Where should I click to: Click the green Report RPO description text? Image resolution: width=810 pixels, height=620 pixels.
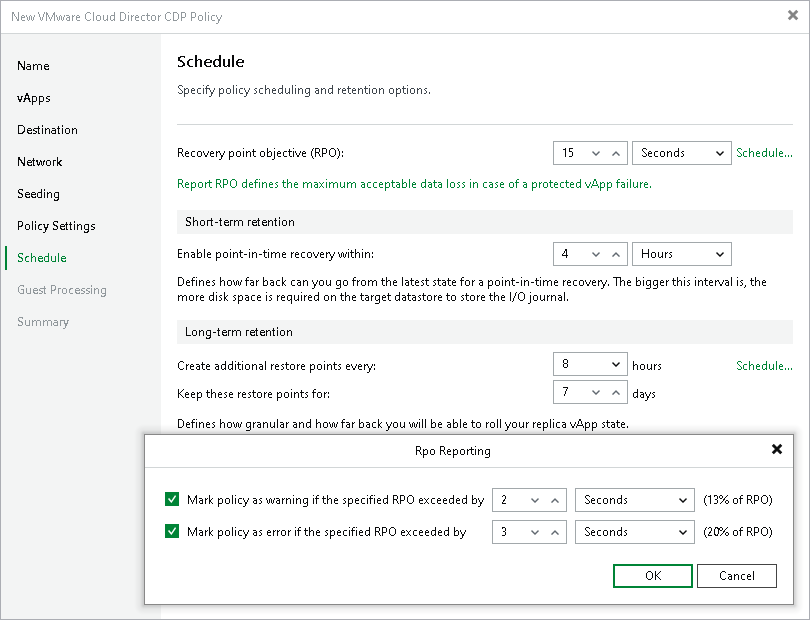click(414, 184)
